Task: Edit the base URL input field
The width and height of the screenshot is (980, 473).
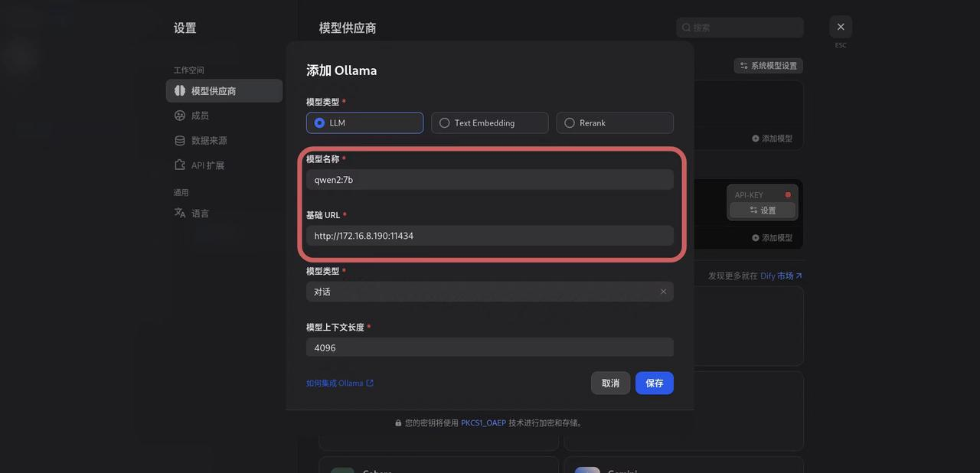Action: [490, 236]
